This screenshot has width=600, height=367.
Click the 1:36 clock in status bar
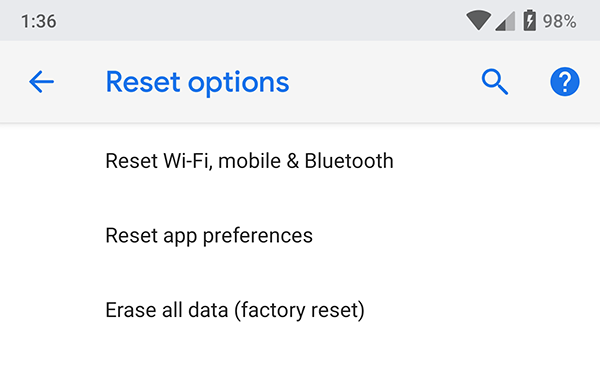tap(39, 21)
